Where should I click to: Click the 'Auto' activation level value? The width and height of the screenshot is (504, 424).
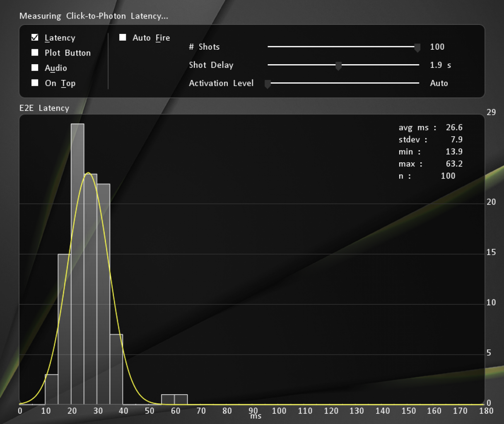click(x=439, y=83)
